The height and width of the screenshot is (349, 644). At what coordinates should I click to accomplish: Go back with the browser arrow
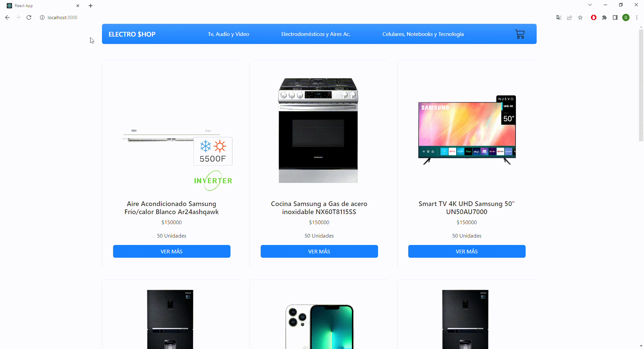[x=7, y=17]
